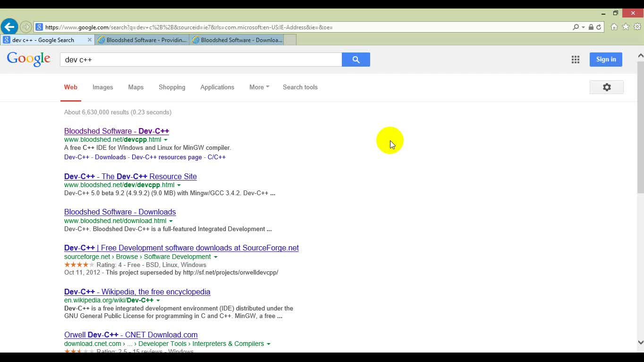
Task: Expand the More search category dropdown
Action: click(259, 87)
